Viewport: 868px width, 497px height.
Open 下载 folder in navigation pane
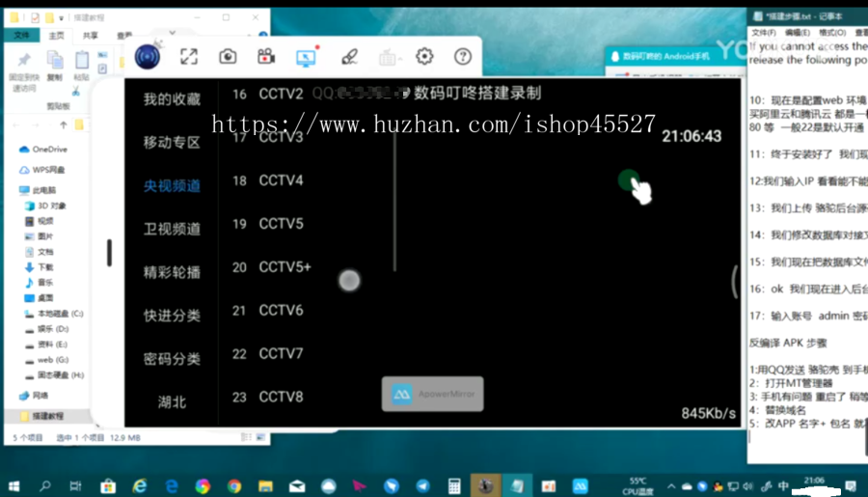[x=39, y=267]
